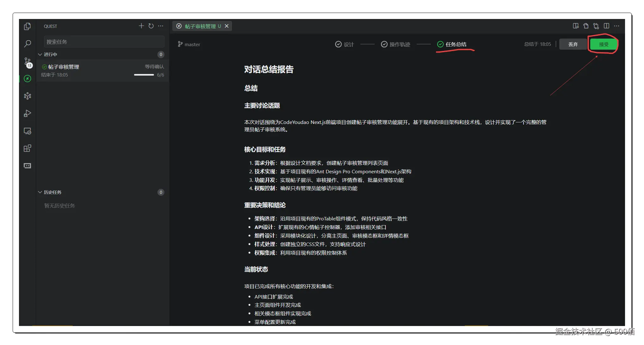The height and width of the screenshot is (345, 644).
Task: Open Run and Debug icon
Action: 28,114
